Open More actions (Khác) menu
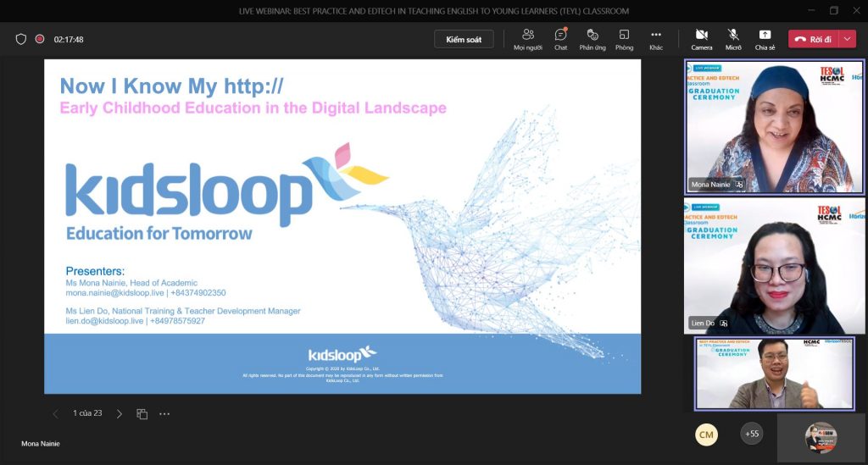 click(x=656, y=39)
